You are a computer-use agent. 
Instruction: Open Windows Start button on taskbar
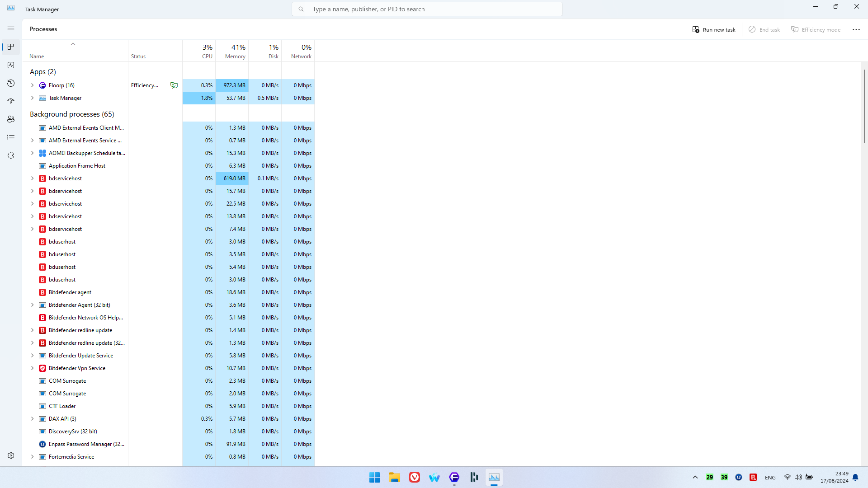click(x=374, y=478)
